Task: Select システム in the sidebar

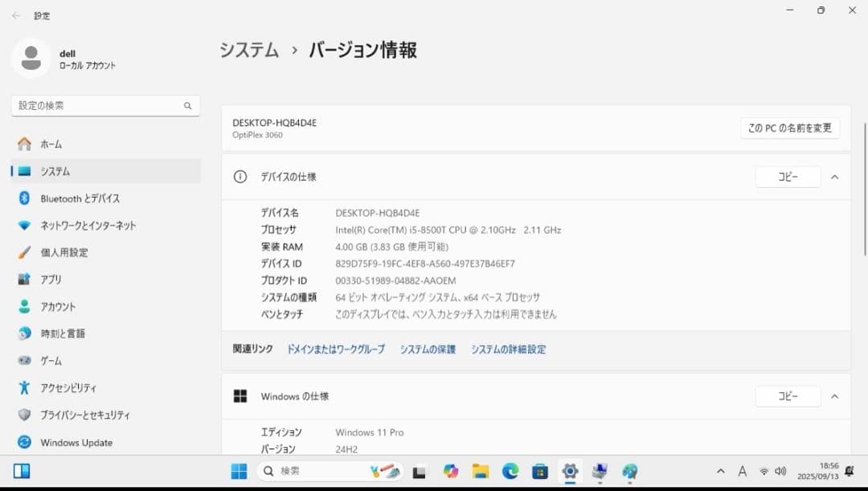Action: [x=54, y=171]
